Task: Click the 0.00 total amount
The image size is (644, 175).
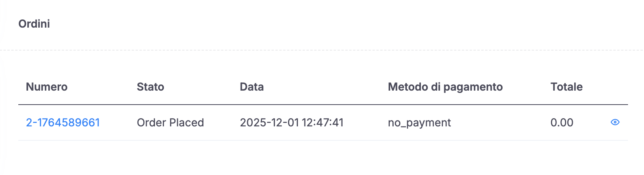Action: pyautogui.click(x=562, y=122)
